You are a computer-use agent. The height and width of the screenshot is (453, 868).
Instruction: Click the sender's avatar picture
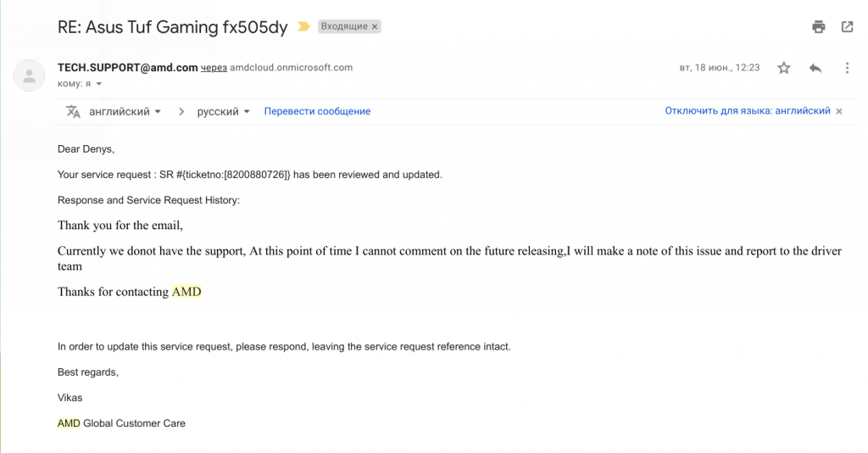pyautogui.click(x=30, y=75)
